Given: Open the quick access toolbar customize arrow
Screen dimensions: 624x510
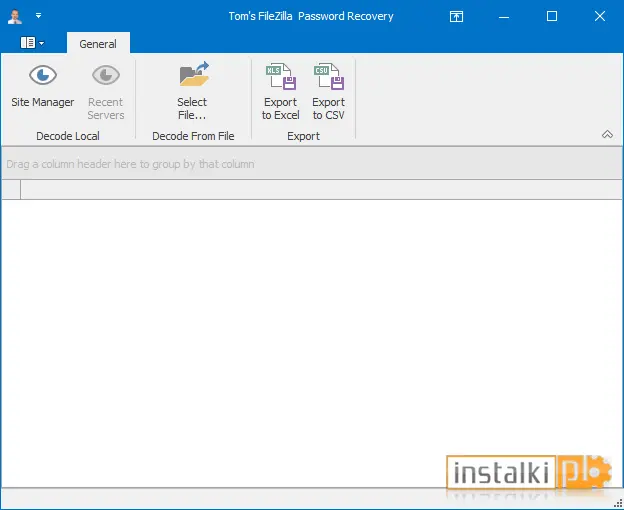Looking at the screenshot, I should coord(38,16).
